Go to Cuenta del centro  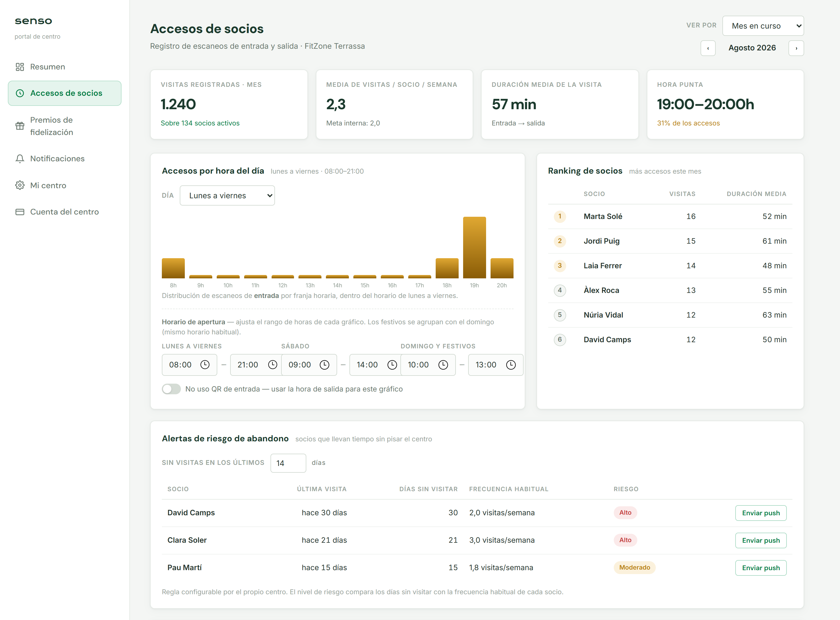(64, 212)
